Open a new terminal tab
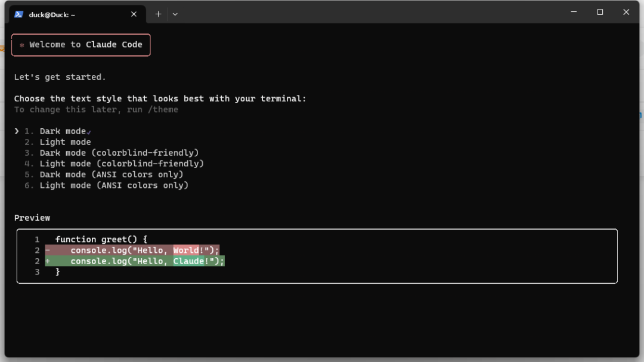Screen dimensions: 644x362 pyautogui.click(x=158, y=14)
